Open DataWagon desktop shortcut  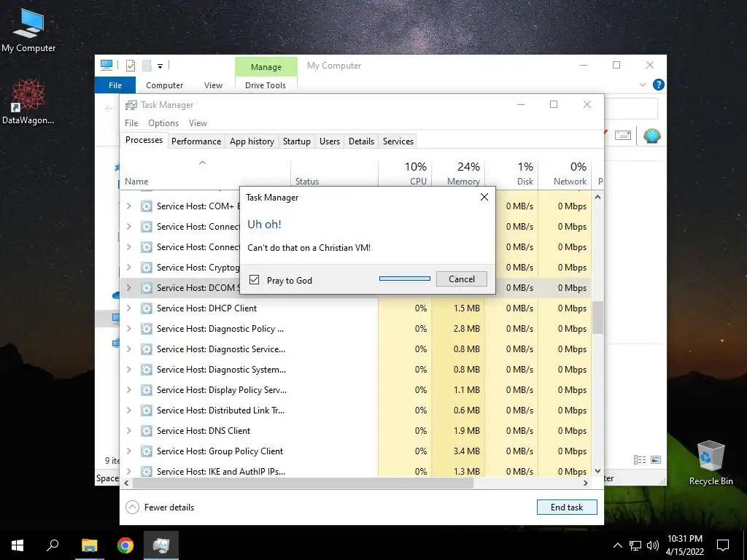coord(28,102)
